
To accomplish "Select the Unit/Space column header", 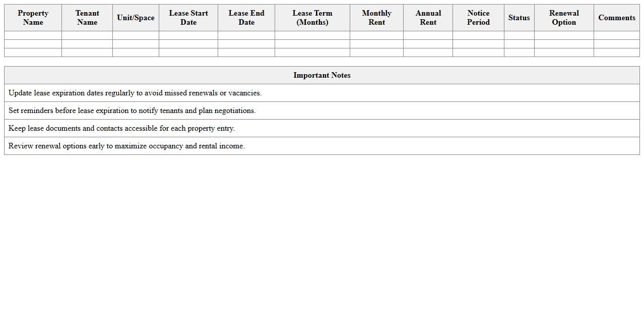I will [x=136, y=18].
